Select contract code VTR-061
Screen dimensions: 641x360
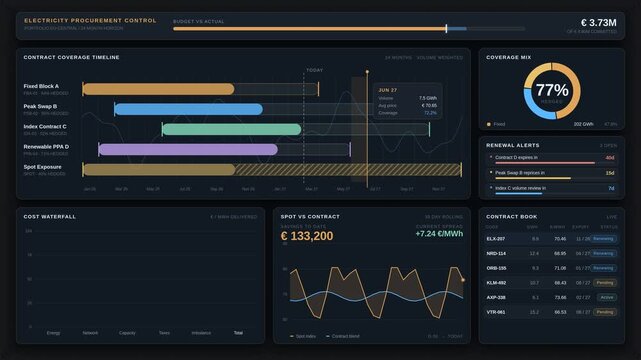[x=496, y=312]
